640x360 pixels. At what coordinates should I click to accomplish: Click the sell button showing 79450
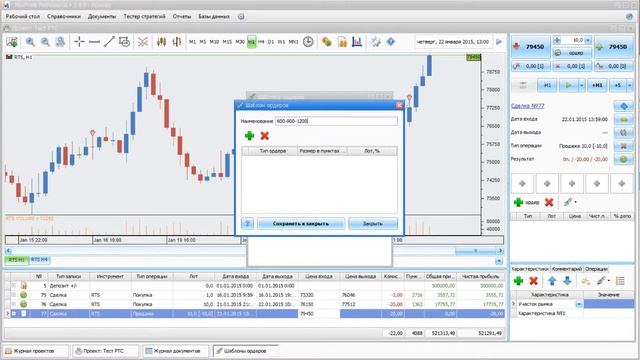pos(531,47)
